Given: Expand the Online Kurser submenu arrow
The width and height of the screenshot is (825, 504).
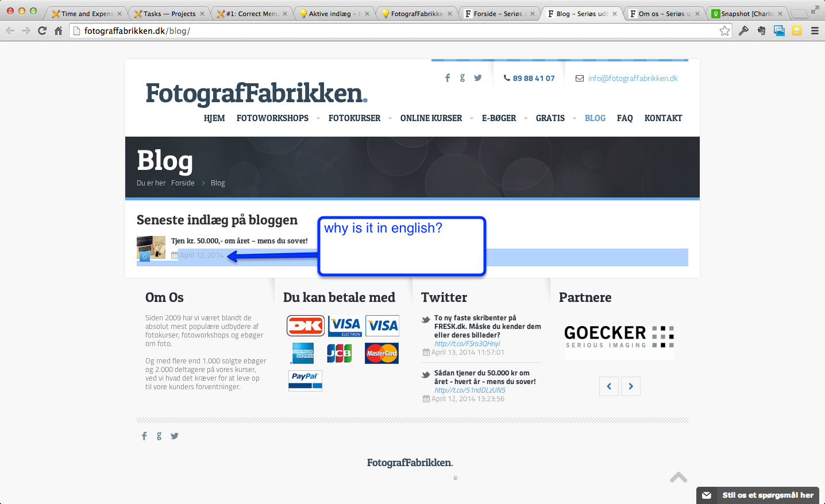Looking at the screenshot, I should [472, 119].
